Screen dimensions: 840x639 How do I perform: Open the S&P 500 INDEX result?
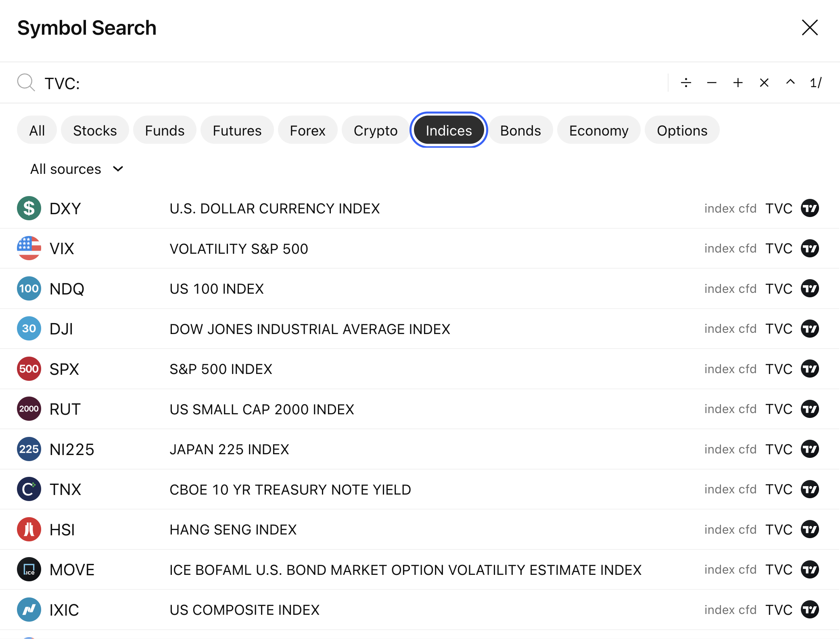tap(221, 369)
